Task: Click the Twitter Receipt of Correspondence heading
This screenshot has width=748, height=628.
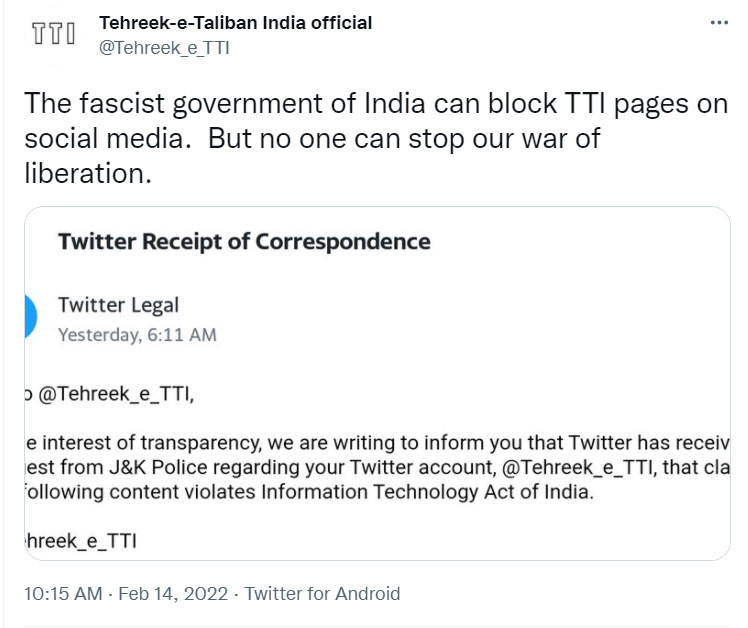Action: (x=244, y=241)
